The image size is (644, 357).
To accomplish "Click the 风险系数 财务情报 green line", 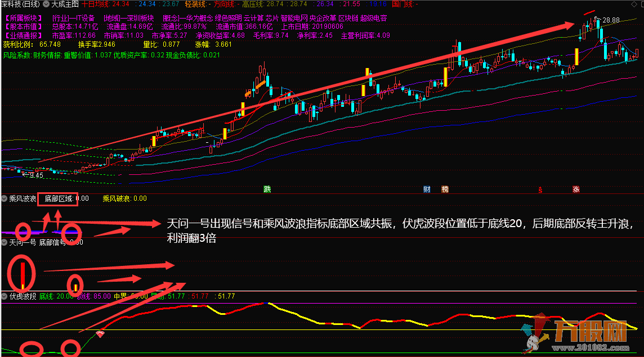I will pyautogui.click(x=111, y=55).
